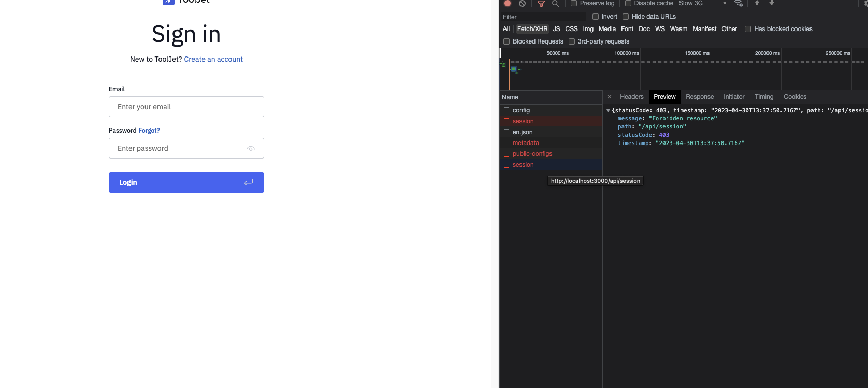Viewport: 868px width, 388px height.
Task: Open Create an account link
Action: point(213,59)
